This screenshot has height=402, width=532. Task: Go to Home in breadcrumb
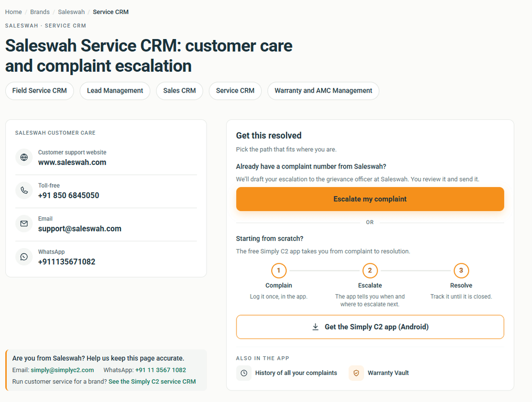(x=14, y=12)
